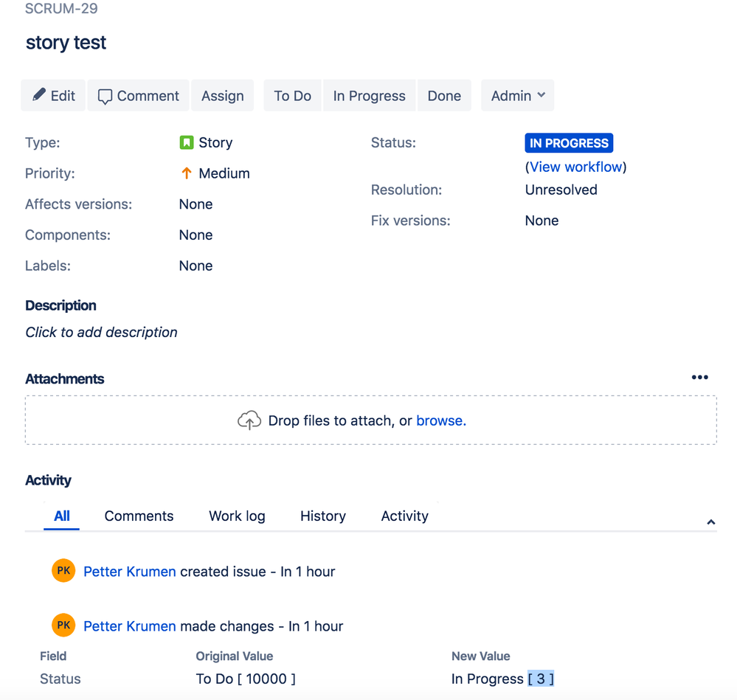Click the pencil icon on the Edit button
The width and height of the screenshot is (737, 700).
38,95
